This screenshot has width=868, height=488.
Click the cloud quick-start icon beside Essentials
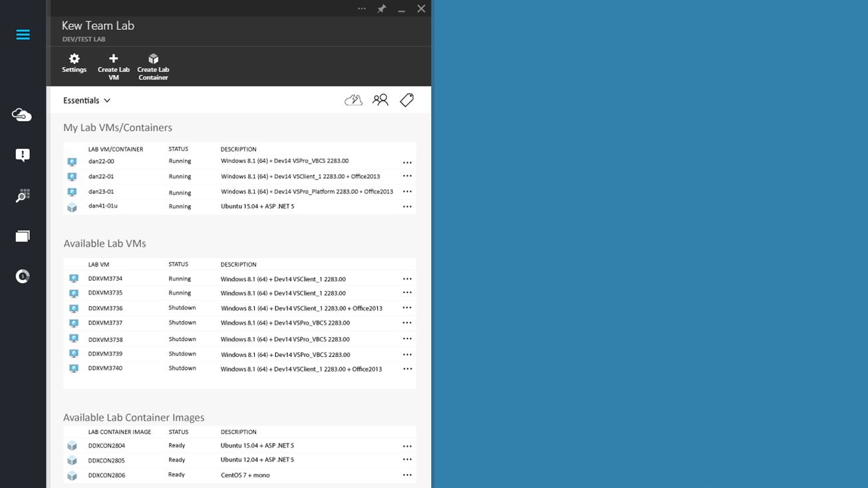pyautogui.click(x=353, y=100)
